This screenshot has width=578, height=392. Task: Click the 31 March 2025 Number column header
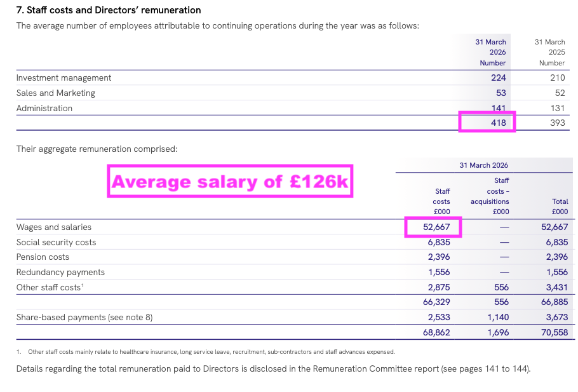coord(549,52)
